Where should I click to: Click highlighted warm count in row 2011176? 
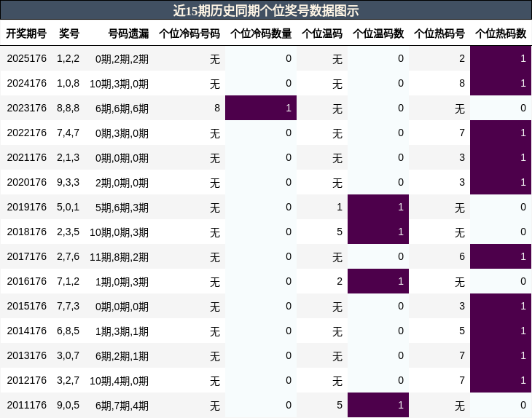(x=378, y=405)
